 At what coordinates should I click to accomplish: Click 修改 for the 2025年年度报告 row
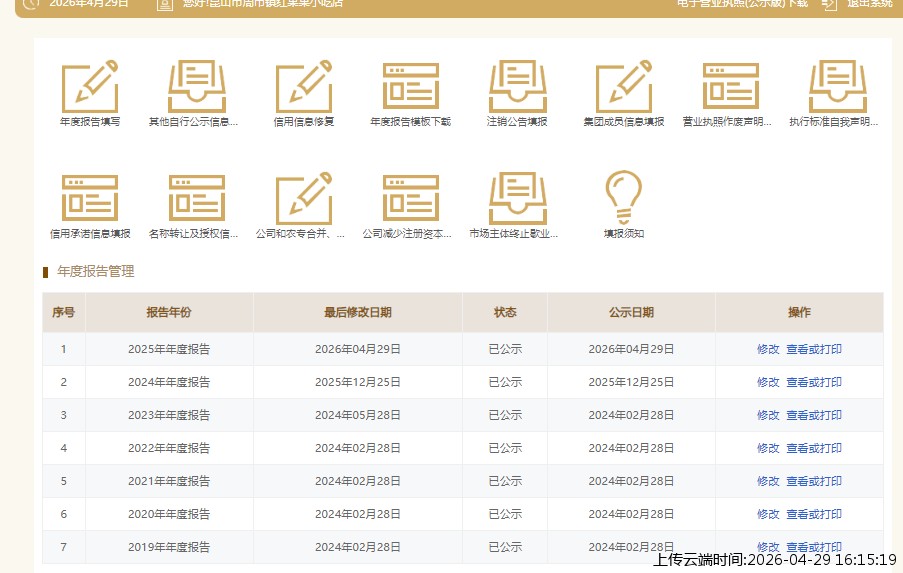pos(767,349)
